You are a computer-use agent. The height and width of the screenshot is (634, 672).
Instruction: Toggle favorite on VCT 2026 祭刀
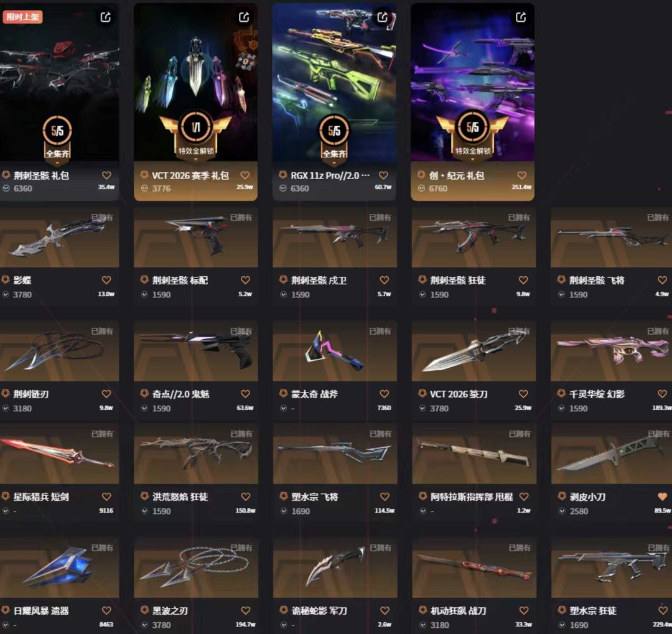523,393
